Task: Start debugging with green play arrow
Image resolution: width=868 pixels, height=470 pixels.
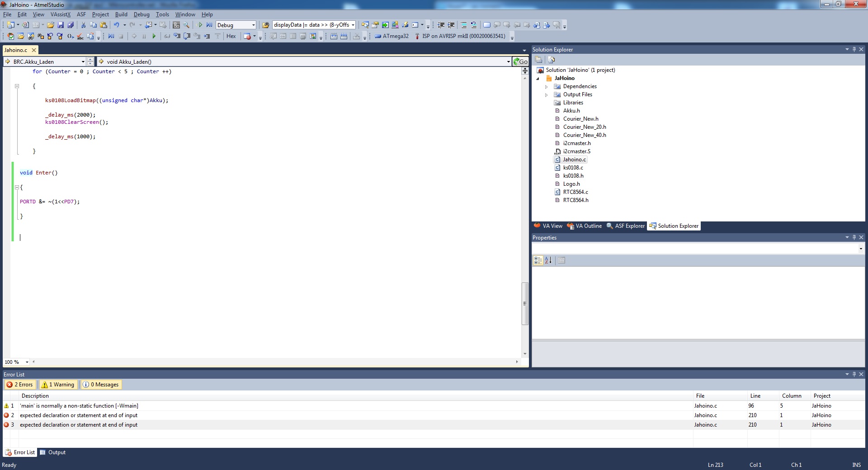Action: click(200, 25)
